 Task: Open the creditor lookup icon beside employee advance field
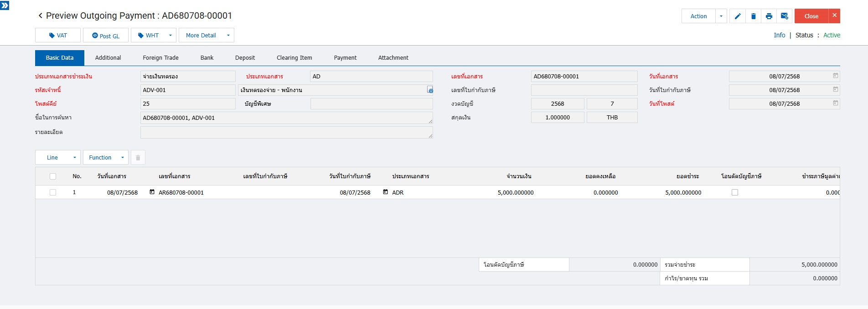pos(429,90)
